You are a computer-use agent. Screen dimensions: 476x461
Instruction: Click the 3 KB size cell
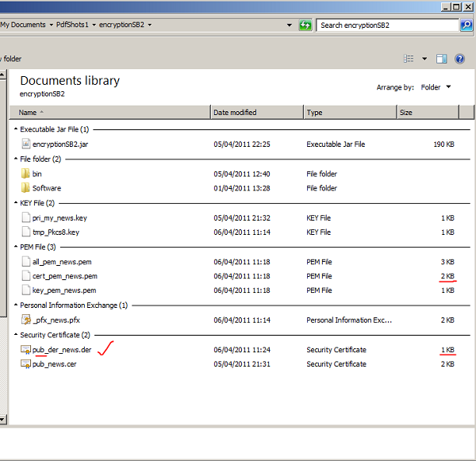[447, 262]
